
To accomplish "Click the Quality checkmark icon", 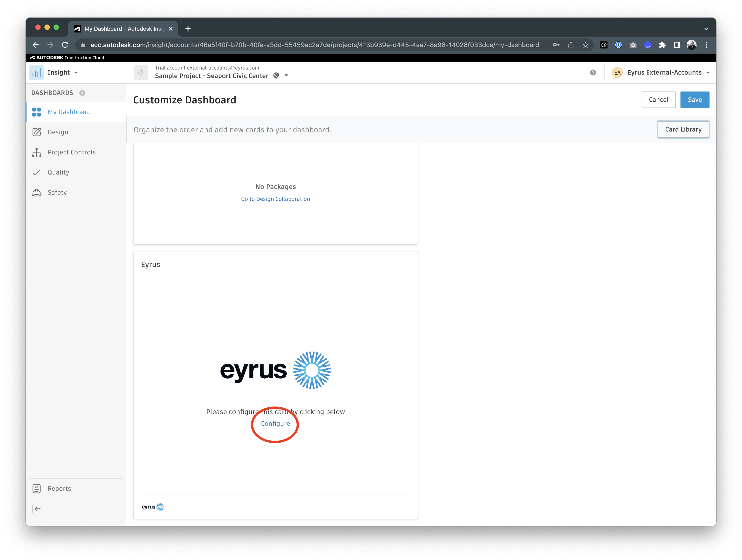I will tap(37, 172).
